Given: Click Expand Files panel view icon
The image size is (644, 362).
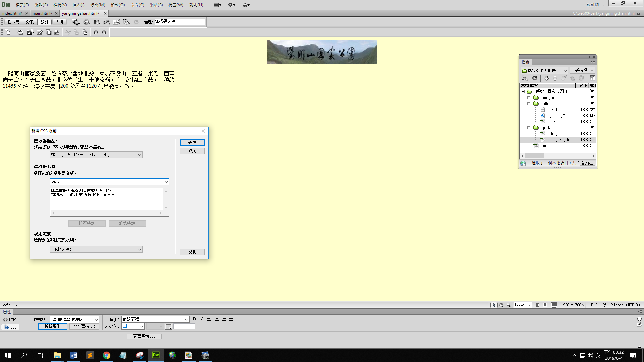Looking at the screenshot, I should click(593, 78).
